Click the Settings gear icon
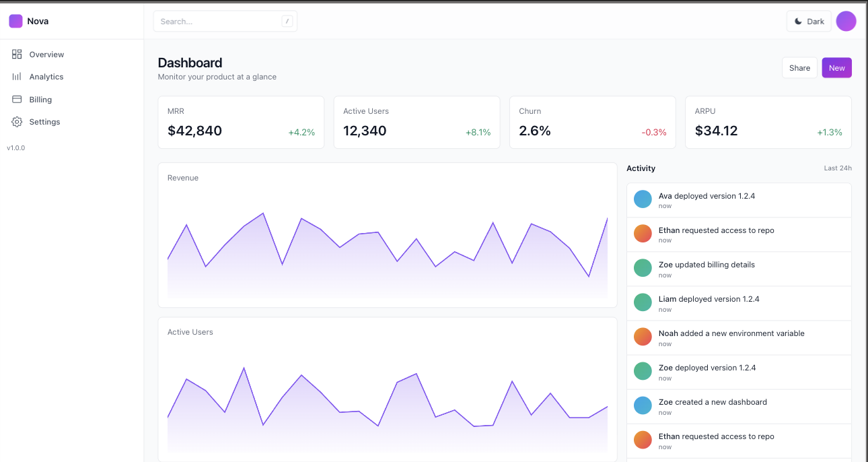This screenshot has width=868, height=462. pos(17,122)
